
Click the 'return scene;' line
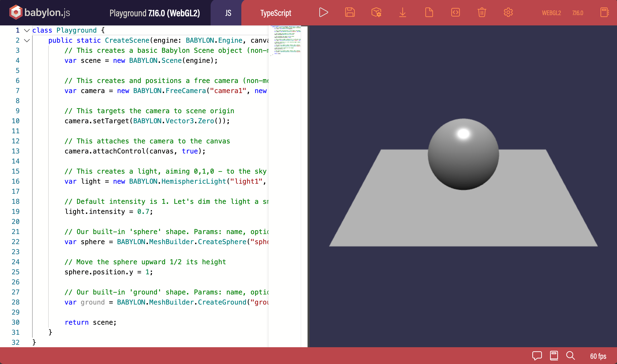click(90, 322)
